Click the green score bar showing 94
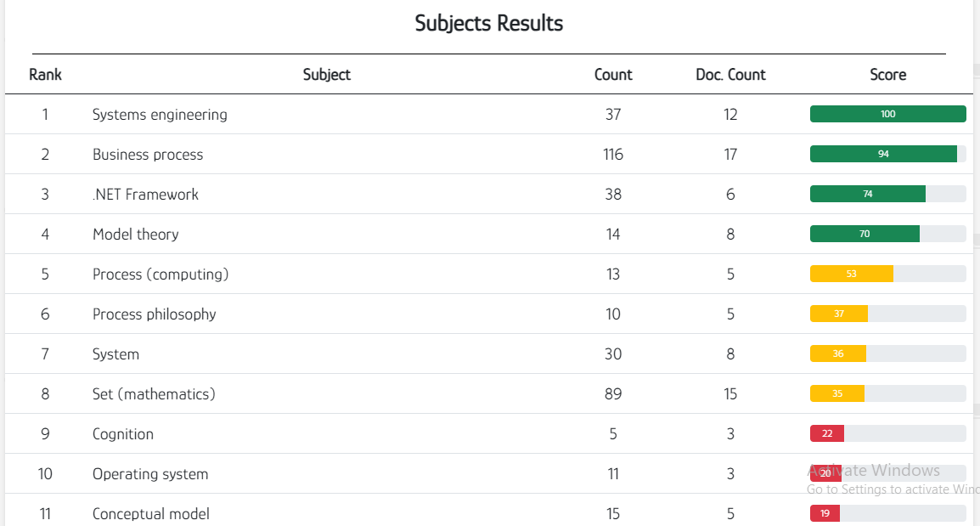Viewport: 980px width, 526px height. 883,154
